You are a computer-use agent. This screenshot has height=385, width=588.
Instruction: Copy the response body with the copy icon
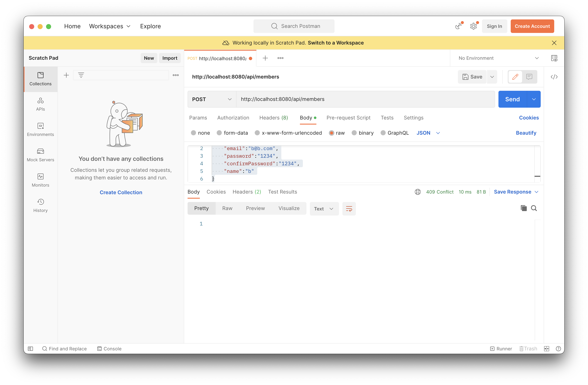pos(523,208)
